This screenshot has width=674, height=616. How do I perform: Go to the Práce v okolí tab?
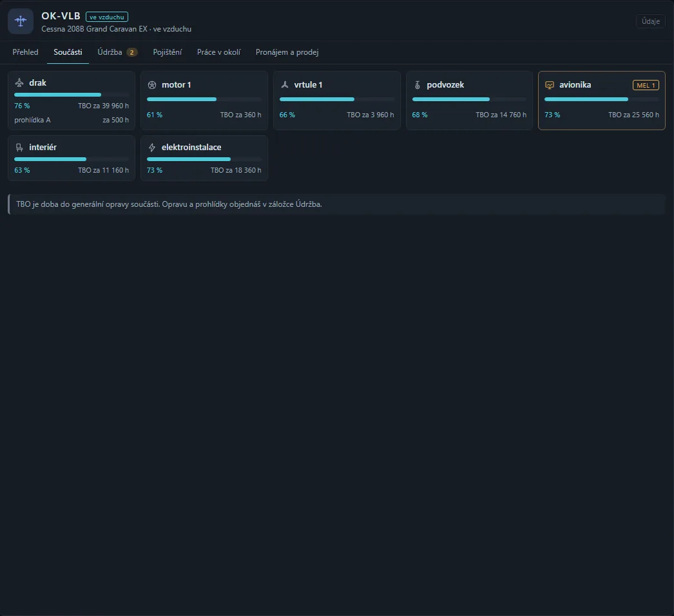pyautogui.click(x=219, y=52)
